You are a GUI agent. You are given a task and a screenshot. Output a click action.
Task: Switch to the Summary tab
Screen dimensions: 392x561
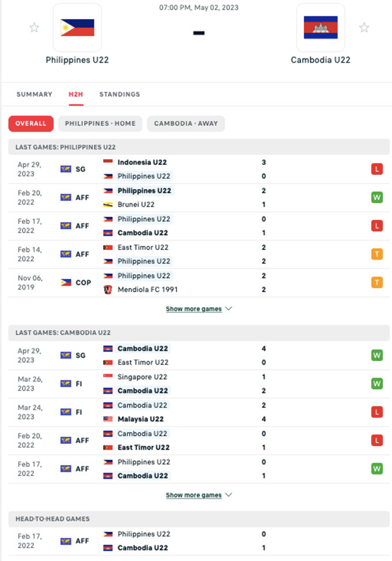[34, 94]
